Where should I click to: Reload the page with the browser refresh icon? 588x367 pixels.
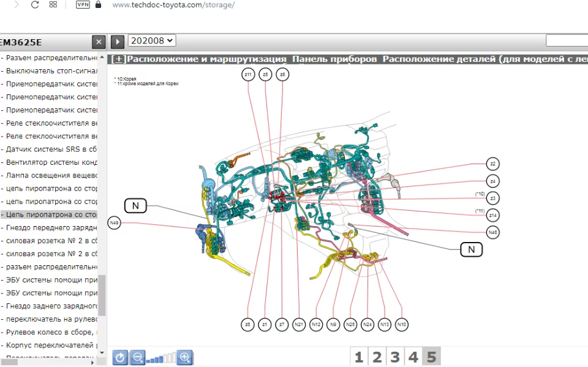pyautogui.click(x=35, y=5)
